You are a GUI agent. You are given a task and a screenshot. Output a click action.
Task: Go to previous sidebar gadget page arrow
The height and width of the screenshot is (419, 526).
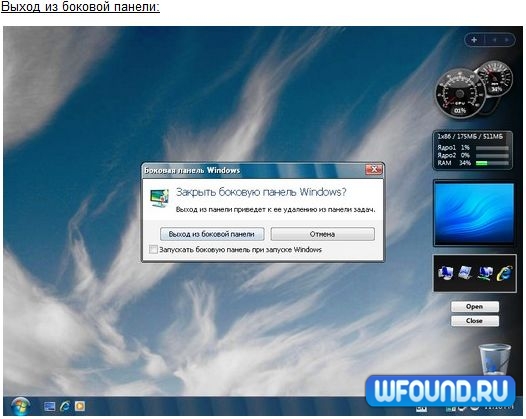(x=494, y=40)
